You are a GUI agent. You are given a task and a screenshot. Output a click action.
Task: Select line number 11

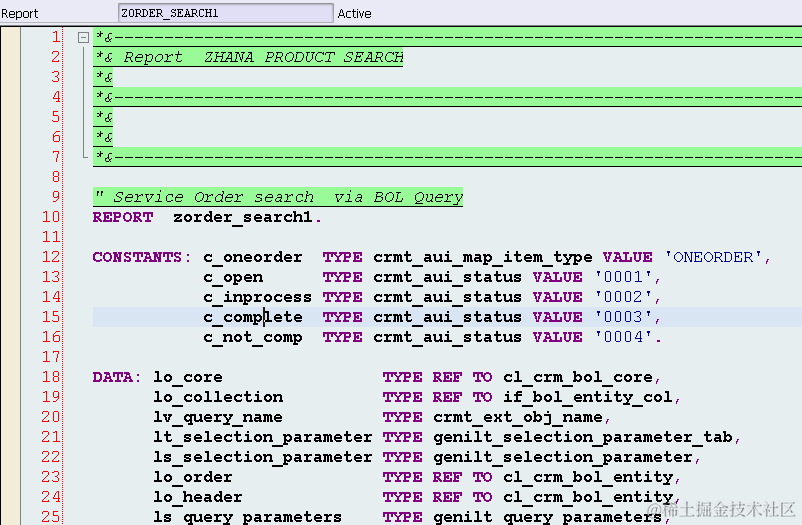51,237
